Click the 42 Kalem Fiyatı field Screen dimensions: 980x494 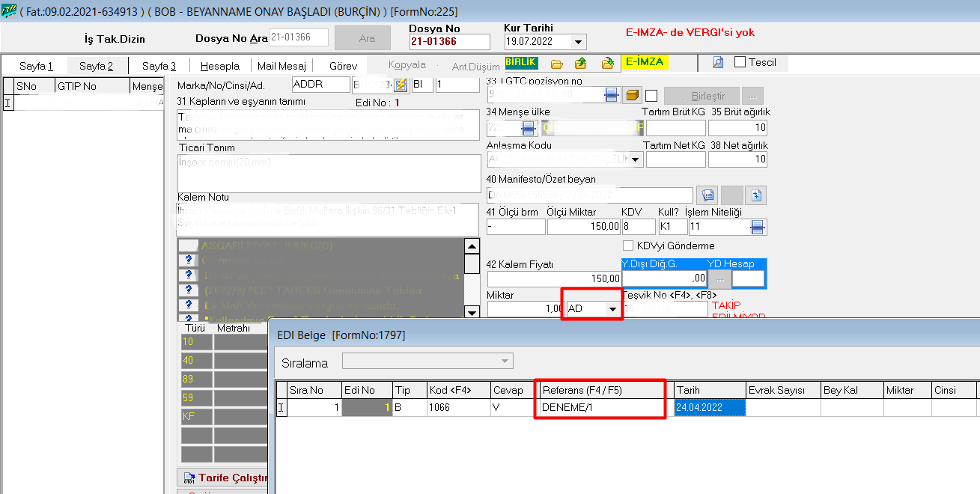pyautogui.click(x=554, y=278)
